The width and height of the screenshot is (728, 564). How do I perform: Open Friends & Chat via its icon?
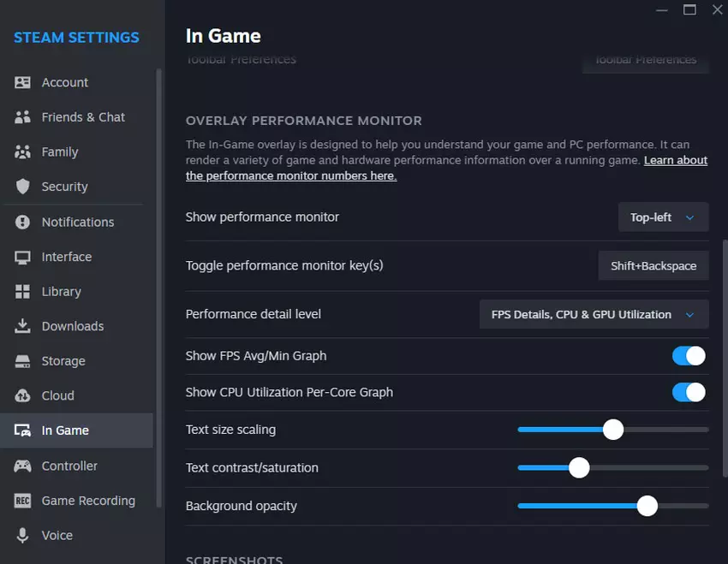24,117
